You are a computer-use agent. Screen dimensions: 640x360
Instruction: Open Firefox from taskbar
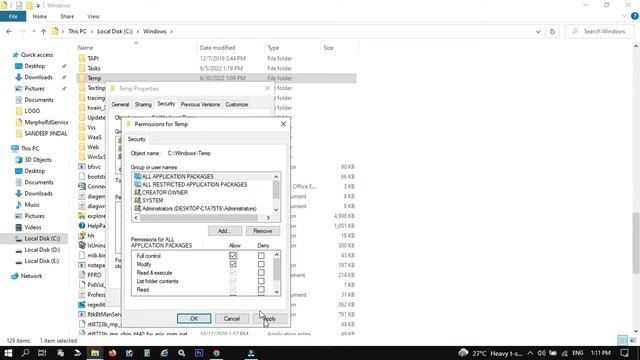pos(112,353)
